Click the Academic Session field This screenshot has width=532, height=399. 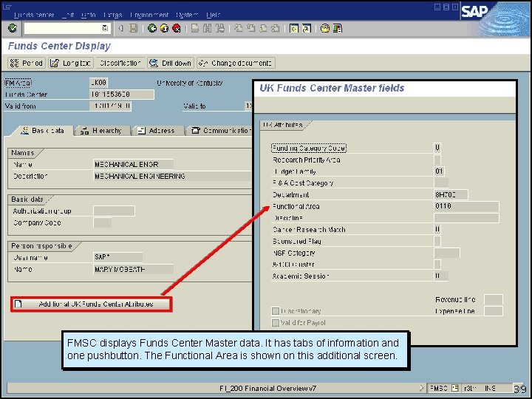click(441, 276)
